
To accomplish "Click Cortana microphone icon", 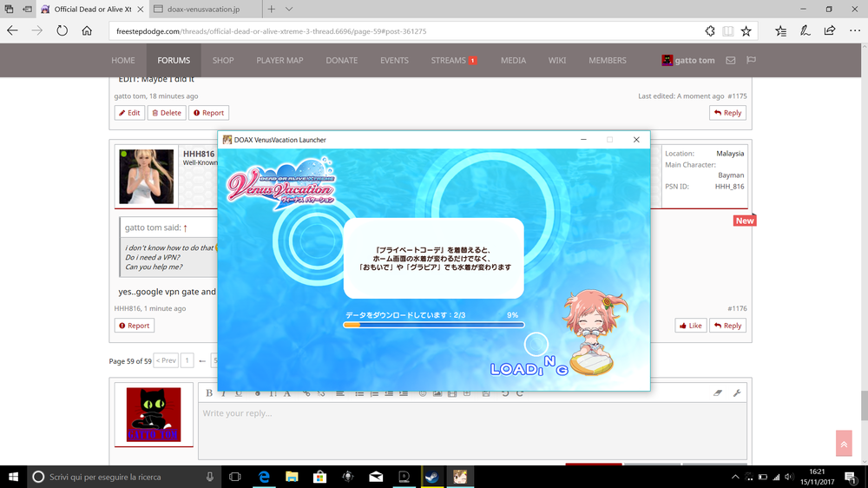I will 210,477.
